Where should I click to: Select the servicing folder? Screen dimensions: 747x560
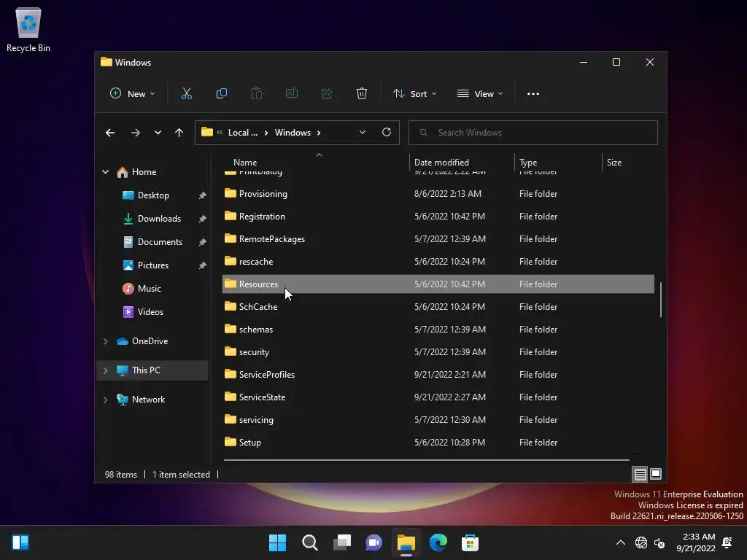point(438,420)
